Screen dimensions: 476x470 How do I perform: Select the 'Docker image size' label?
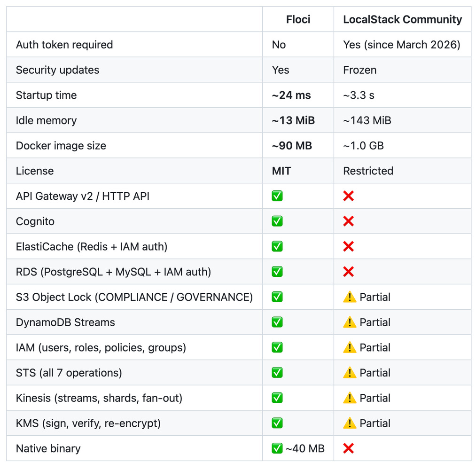[x=61, y=145]
